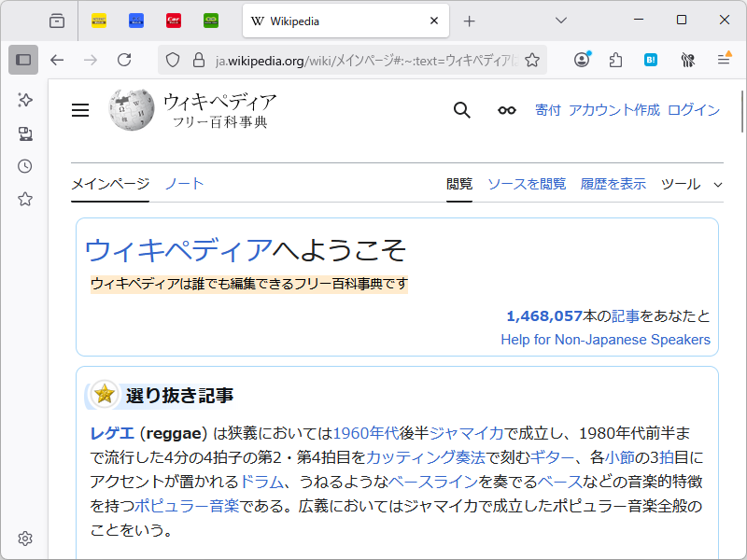Open the Firefox account profile icon
Viewport: 747px width, 560px height.
click(x=582, y=59)
